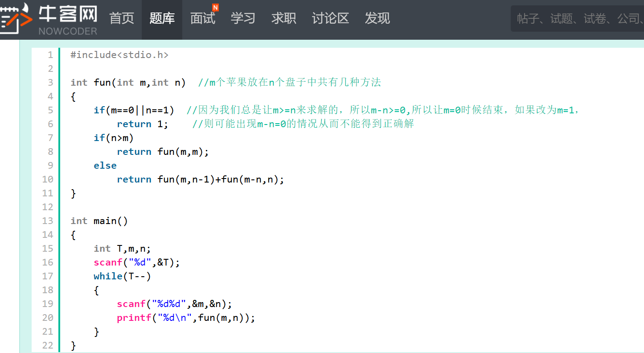Image resolution: width=644 pixels, height=353 pixels.
Task: Open the 求职 job seeking page
Action: point(284,18)
